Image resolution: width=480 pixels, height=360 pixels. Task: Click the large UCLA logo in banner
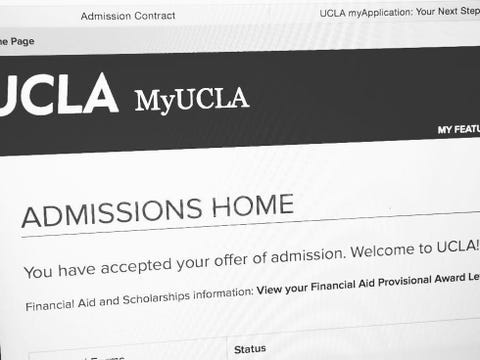(59, 95)
